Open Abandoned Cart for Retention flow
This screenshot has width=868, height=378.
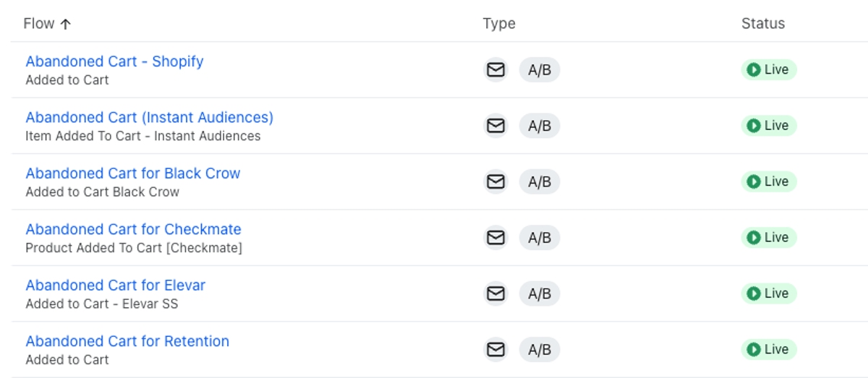[127, 341]
